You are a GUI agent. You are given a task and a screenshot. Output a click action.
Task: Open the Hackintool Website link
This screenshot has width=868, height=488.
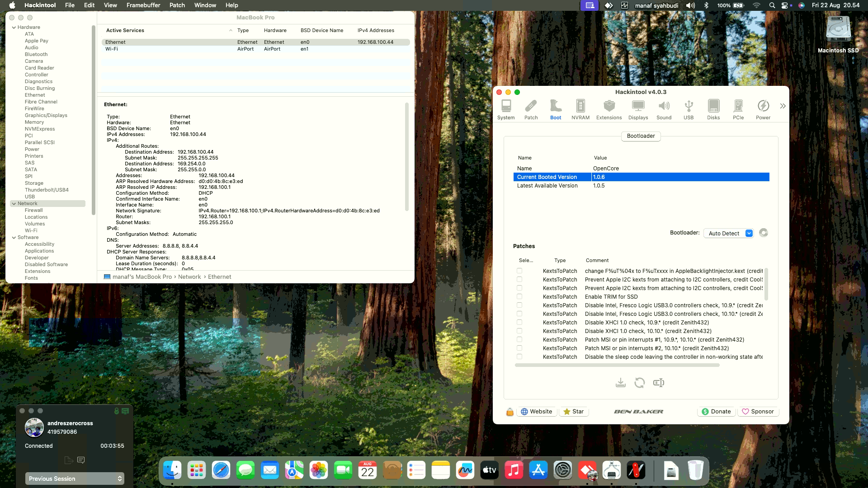point(536,411)
